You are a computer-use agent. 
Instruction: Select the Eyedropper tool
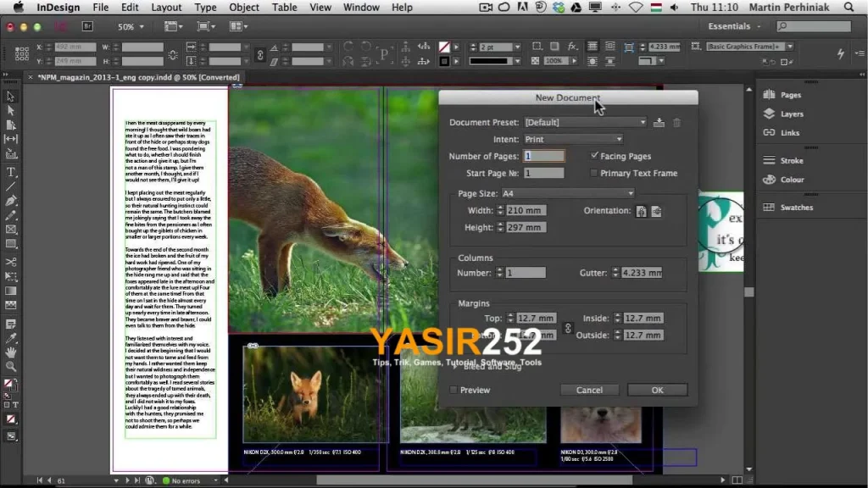click(x=10, y=338)
